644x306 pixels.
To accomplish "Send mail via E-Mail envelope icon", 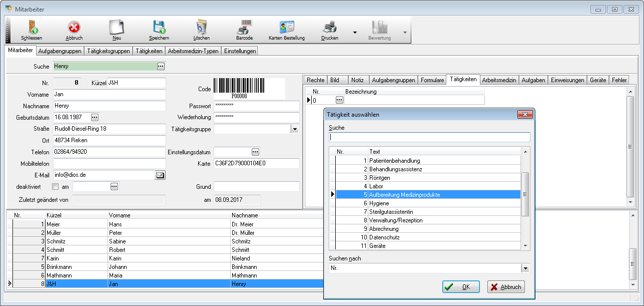I will coord(160,175).
